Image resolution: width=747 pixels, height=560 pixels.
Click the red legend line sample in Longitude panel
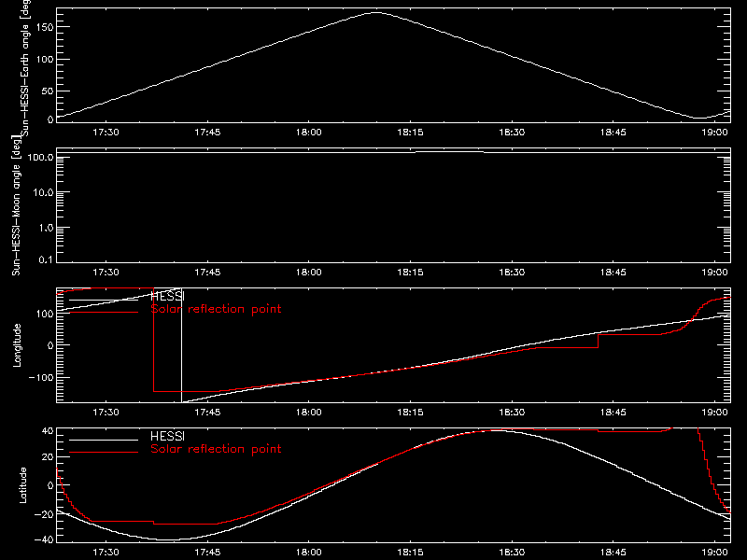pyautogui.click(x=104, y=313)
